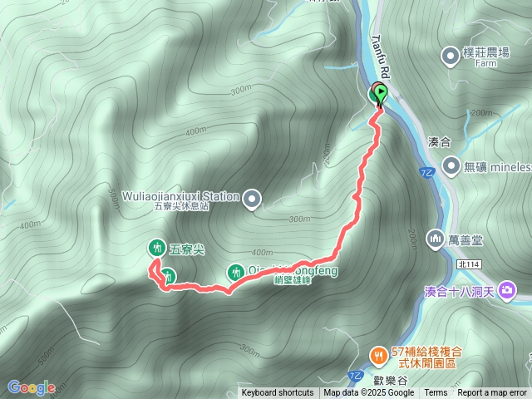Select the 無礦 mineless location pin

pyautogui.click(x=451, y=166)
